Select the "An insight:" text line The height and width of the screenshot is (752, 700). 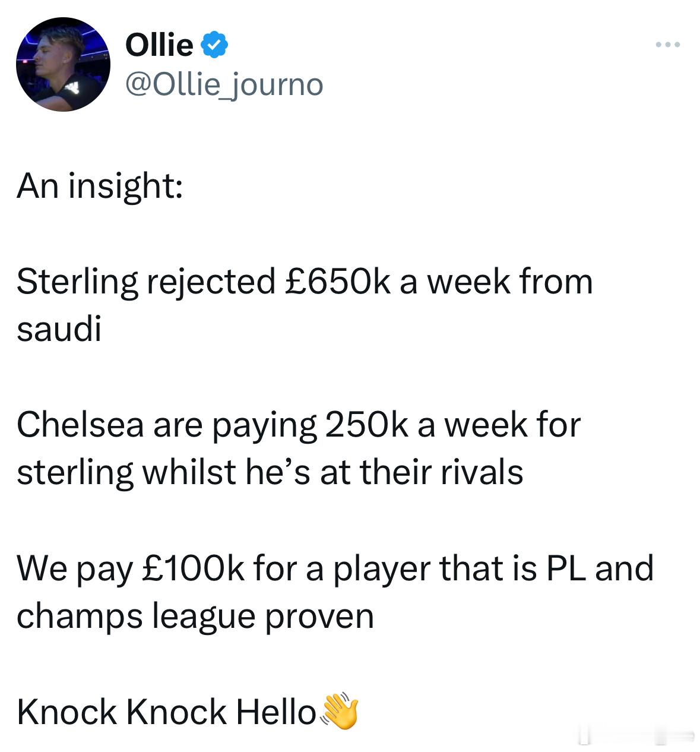(x=99, y=187)
